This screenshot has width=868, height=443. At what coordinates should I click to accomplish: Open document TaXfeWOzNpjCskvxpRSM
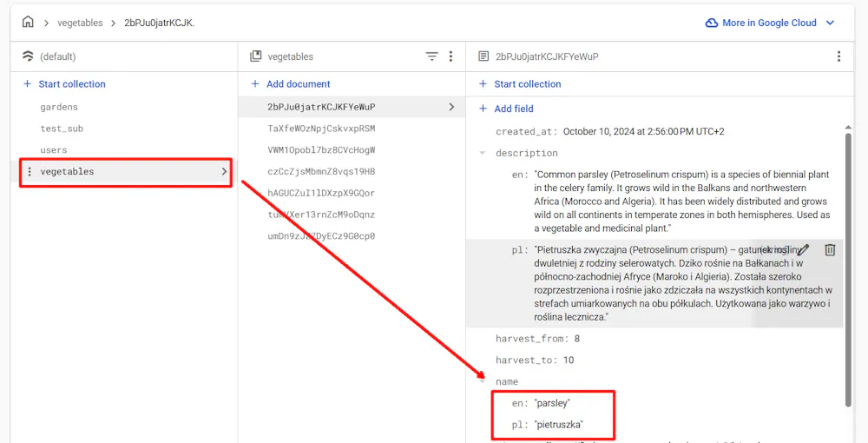(x=321, y=129)
